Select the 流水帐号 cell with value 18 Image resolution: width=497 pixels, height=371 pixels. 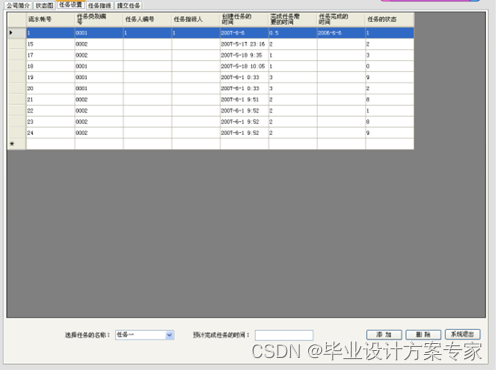coord(50,66)
